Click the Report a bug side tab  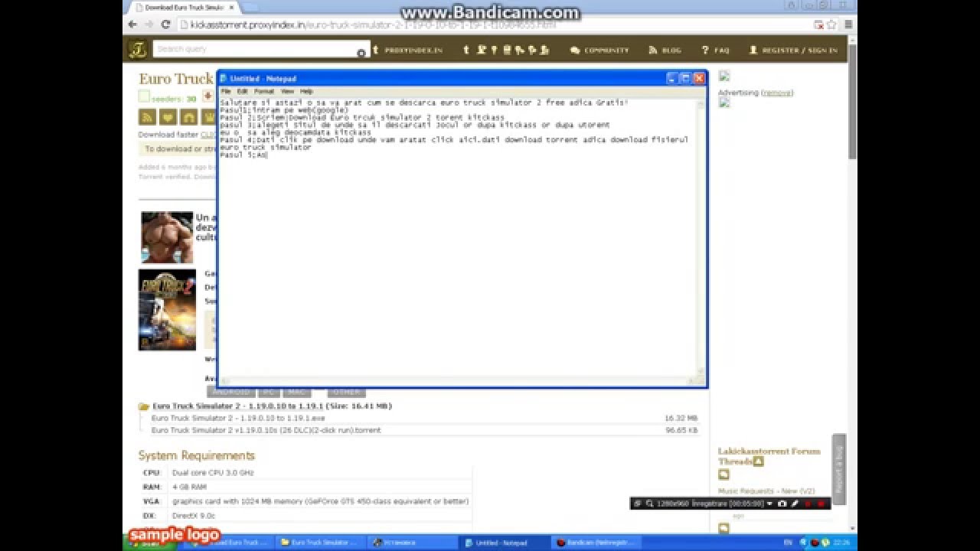839,468
